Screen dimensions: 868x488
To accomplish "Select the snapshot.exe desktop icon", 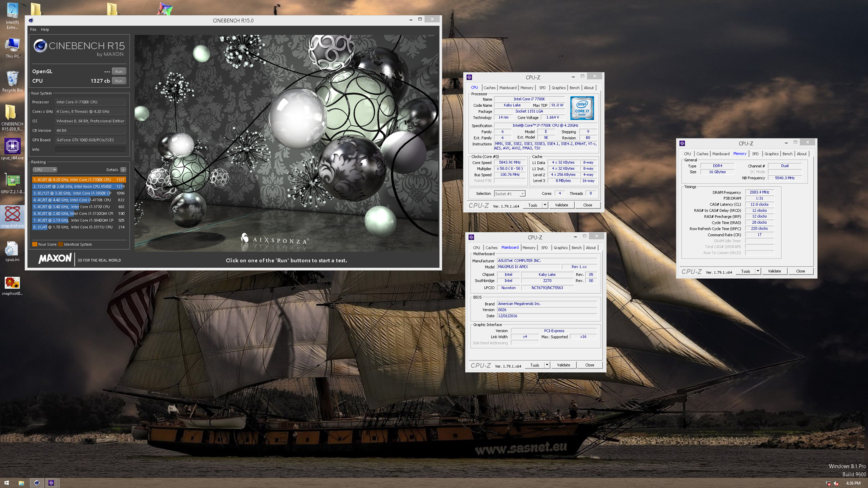I will click(12, 217).
